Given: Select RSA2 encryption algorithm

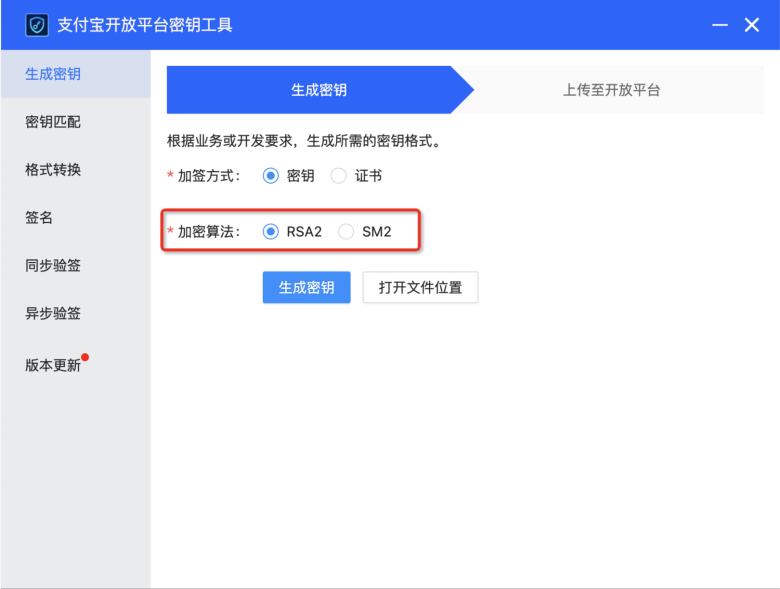Looking at the screenshot, I should tap(270, 232).
